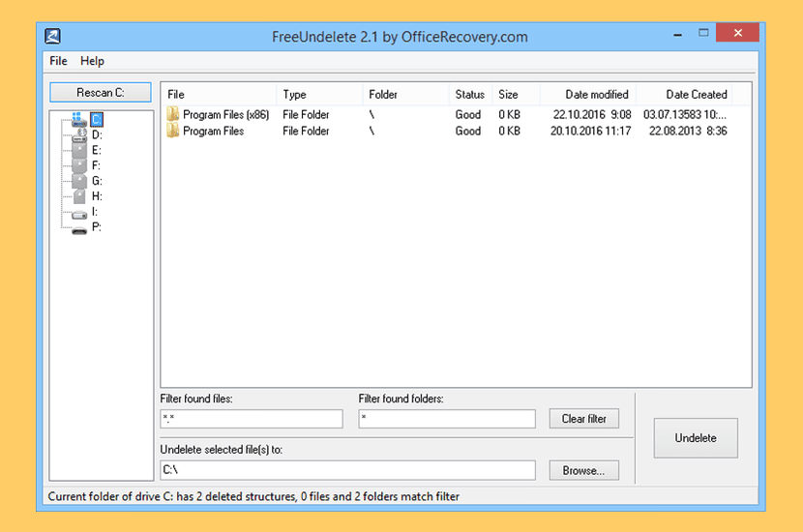Focus the Filter found files field
This screenshot has width=803, height=532.
tap(252, 419)
